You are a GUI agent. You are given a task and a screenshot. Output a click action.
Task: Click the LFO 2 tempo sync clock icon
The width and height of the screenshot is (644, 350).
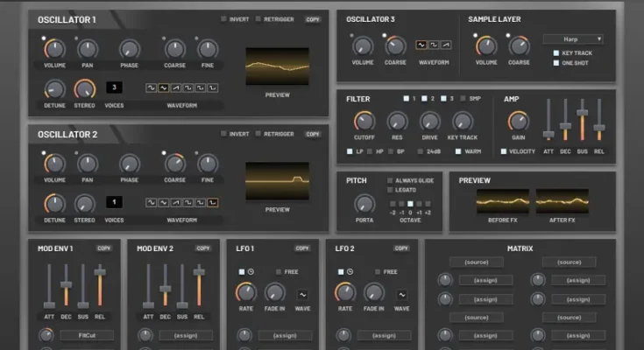pos(348,271)
